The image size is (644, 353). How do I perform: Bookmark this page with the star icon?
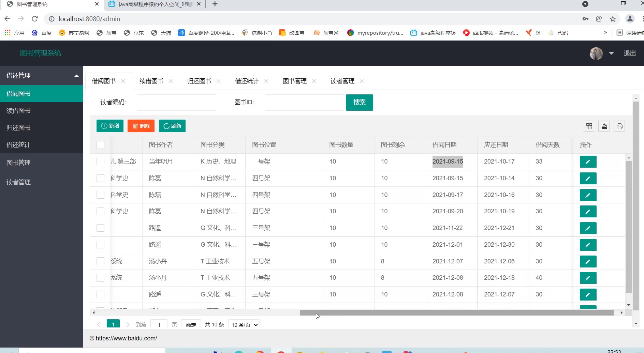pyautogui.click(x=613, y=19)
